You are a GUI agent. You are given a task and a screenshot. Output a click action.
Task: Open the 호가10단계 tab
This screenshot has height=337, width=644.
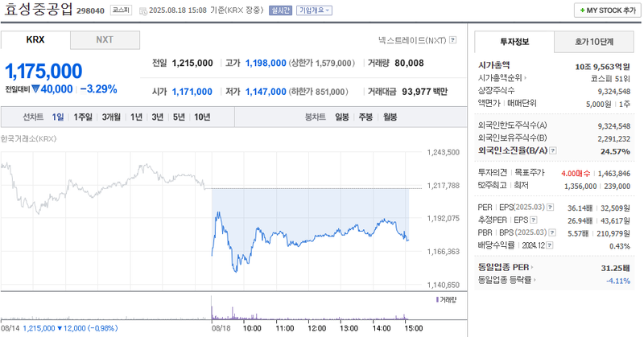point(594,42)
